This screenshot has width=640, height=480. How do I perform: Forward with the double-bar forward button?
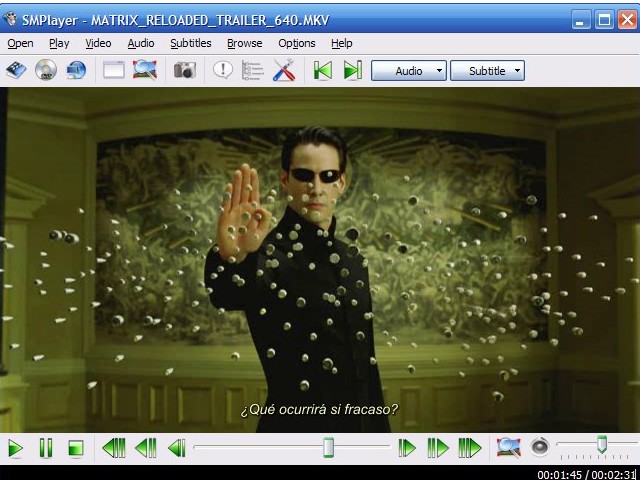click(x=438, y=448)
